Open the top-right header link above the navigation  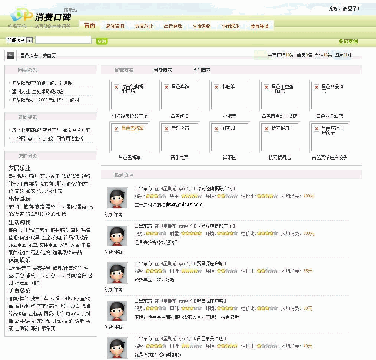click(344, 9)
